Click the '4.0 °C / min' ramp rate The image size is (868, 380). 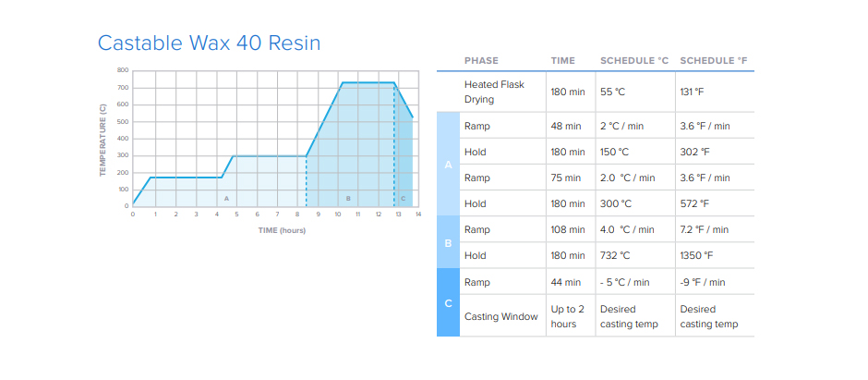tap(627, 229)
